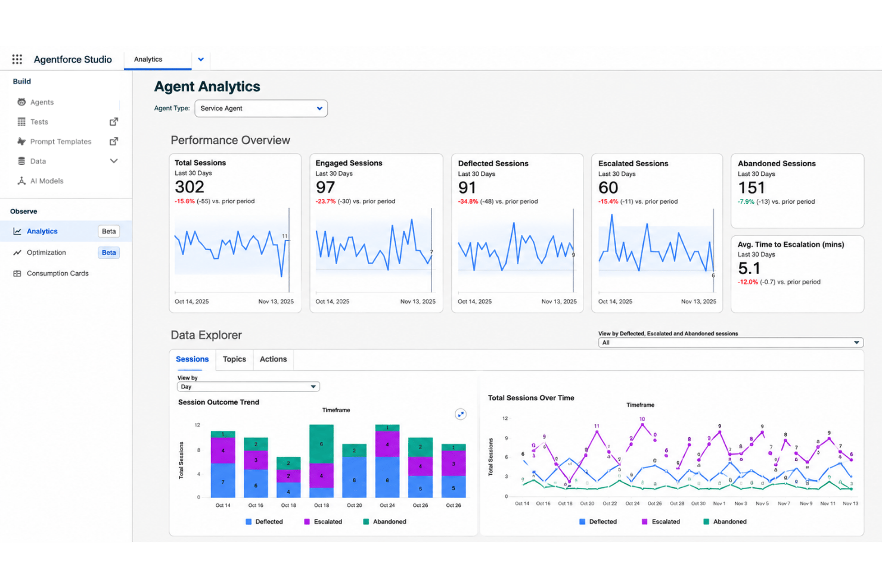
Task: Click the Data database icon
Action: point(21,161)
